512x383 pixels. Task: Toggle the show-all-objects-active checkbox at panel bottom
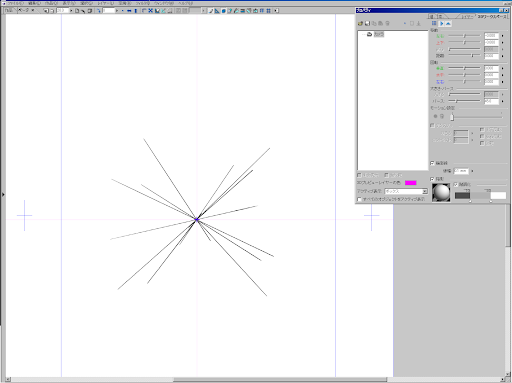[x=359, y=199]
